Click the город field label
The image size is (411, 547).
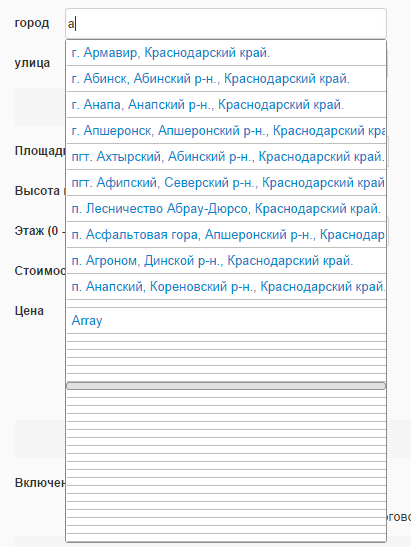pos(32,23)
